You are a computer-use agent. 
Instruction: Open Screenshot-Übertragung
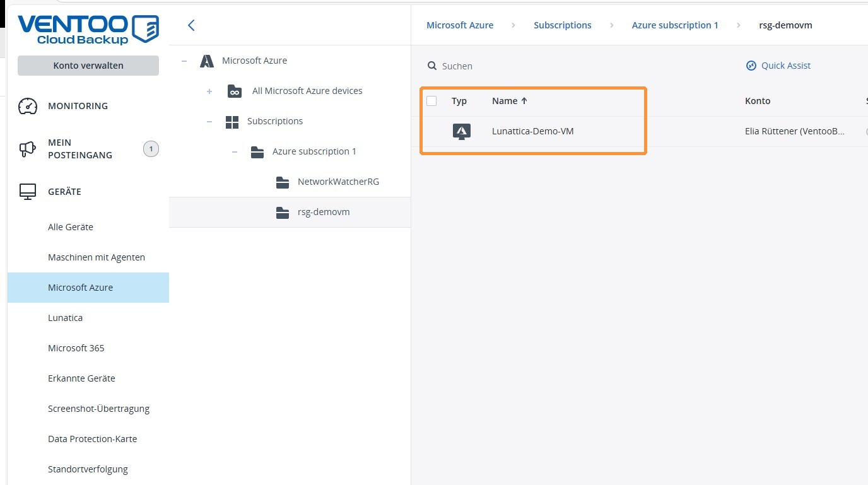click(98, 409)
